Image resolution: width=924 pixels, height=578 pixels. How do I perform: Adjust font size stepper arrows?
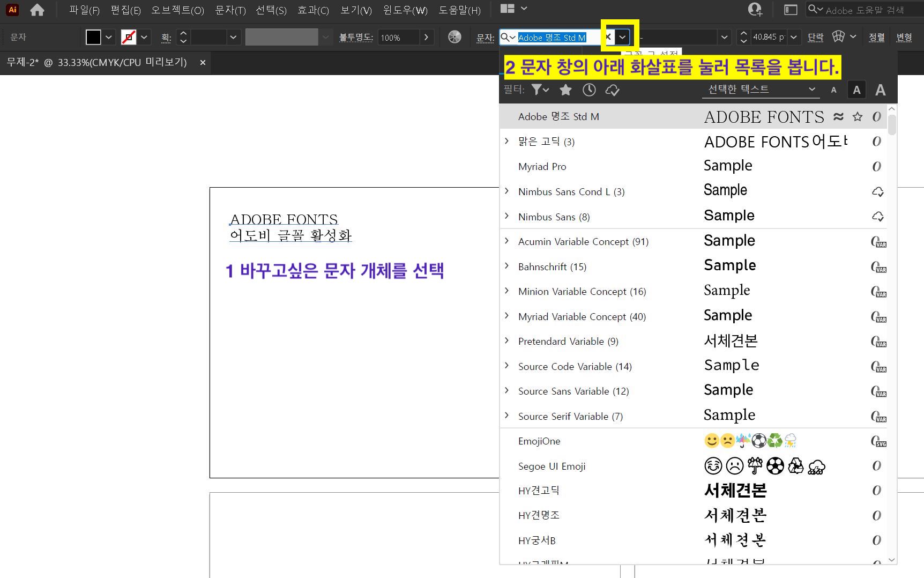tap(743, 37)
